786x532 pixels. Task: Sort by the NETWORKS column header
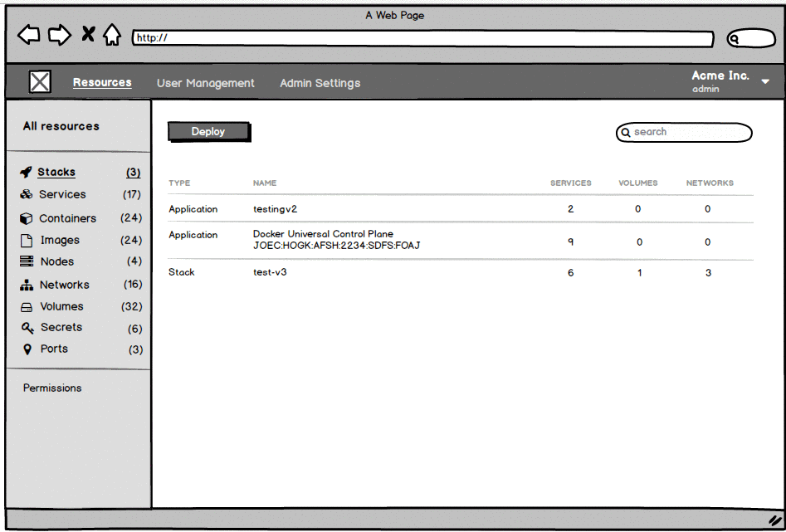tap(710, 183)
